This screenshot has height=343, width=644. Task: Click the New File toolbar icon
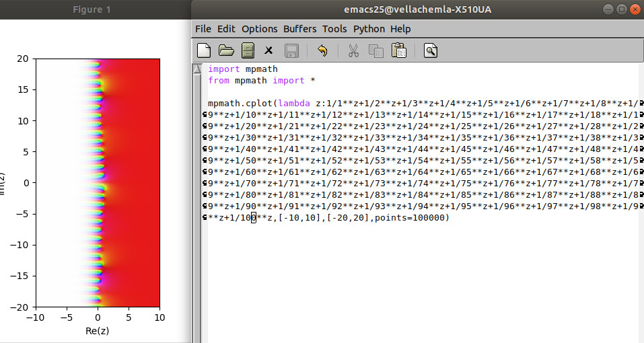pyautogui.click(x=205, y=50)
